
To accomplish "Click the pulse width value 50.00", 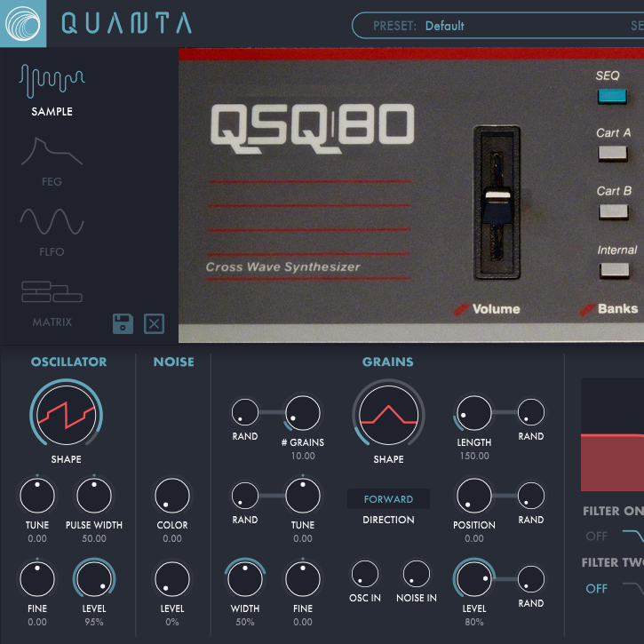I will (x=94, y=538).
